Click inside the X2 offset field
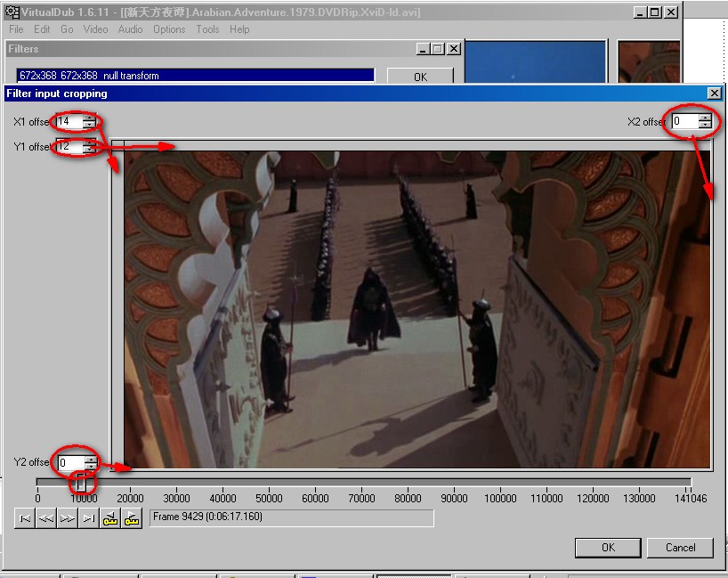The height and width of the screenshot is (578, 728). point(685,121)
